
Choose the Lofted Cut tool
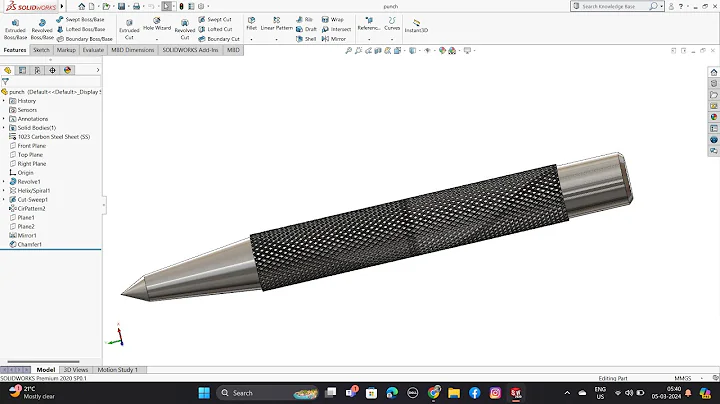coord(215,29)
